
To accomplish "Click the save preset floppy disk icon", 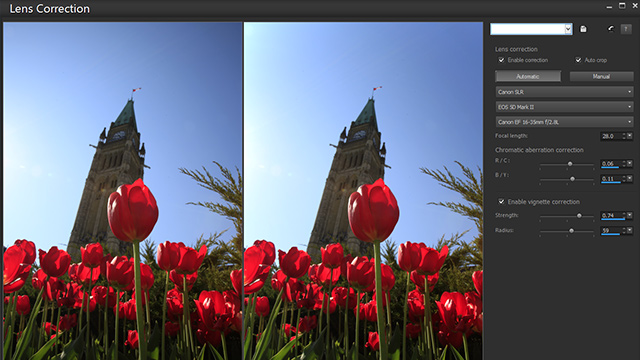I will coord(583,29).
